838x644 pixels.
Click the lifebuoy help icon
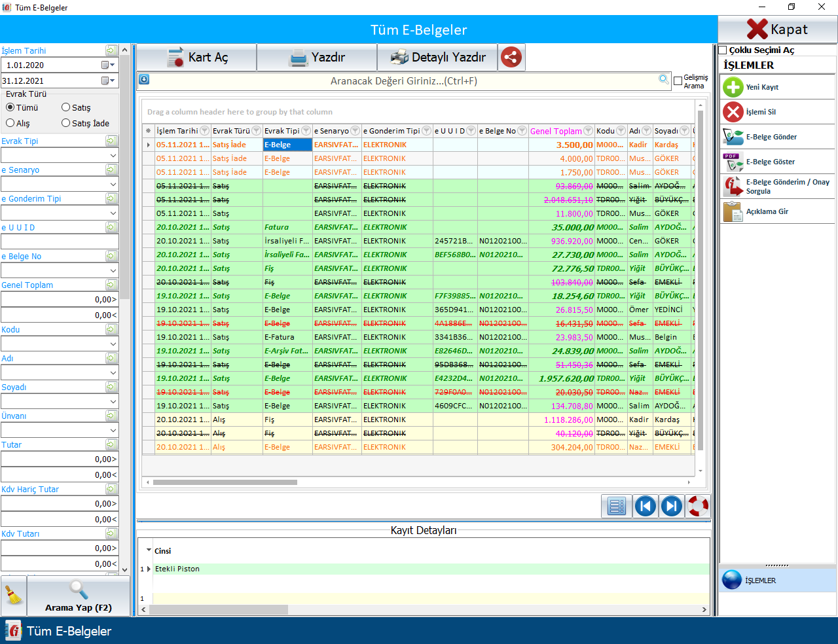[x=698, y=506]
